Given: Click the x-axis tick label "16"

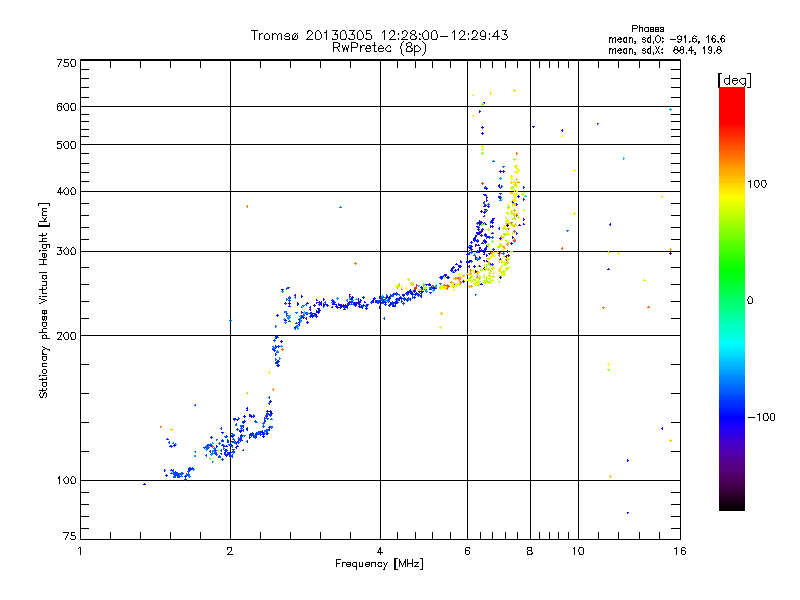Looking at the screenshot, I should click(680, 551).
